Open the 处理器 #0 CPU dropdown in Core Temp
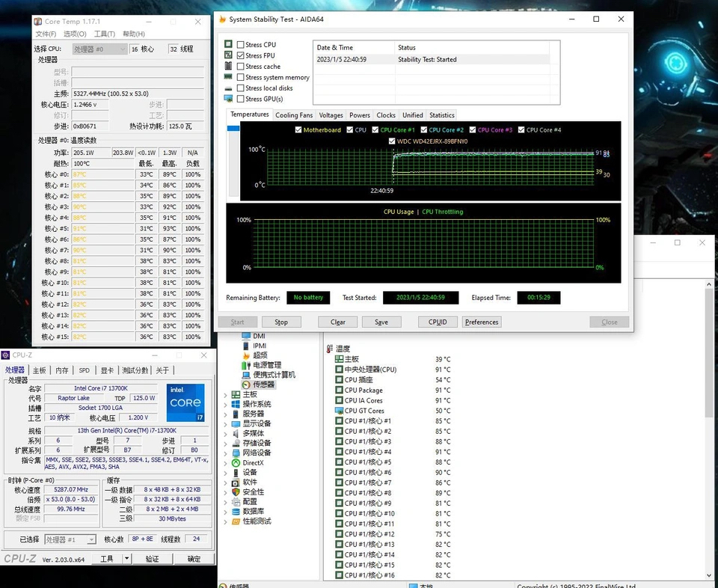This screenshot has height=588, width=718. [99, 49]
